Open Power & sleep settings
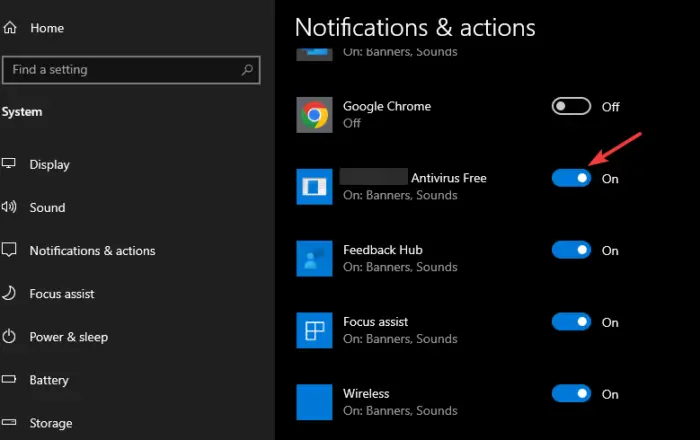This screenshot has width=700, height=440. (69, 337)
